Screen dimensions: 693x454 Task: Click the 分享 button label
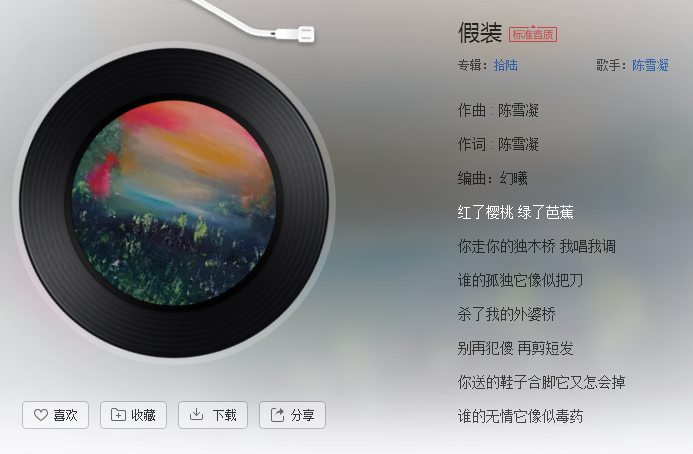302,415
